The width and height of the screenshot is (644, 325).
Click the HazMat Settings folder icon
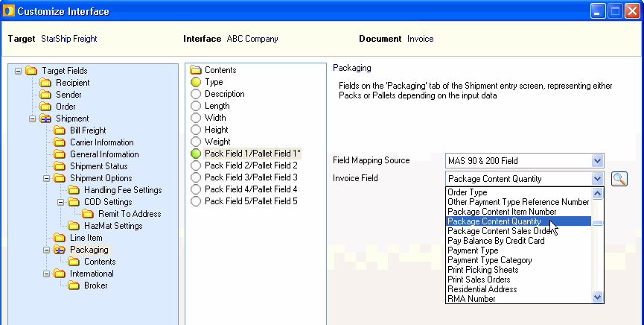tap(74, 226)
